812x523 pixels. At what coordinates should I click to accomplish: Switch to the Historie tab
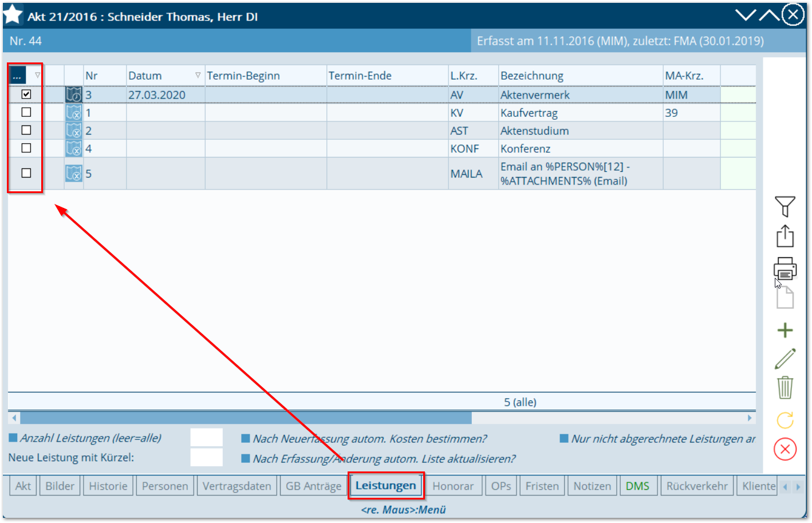point(108,486)
